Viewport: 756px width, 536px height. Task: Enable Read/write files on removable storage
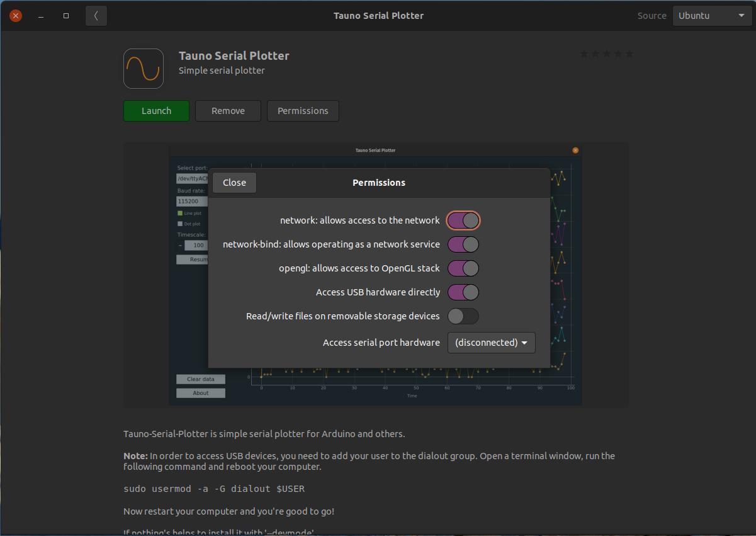463,316
